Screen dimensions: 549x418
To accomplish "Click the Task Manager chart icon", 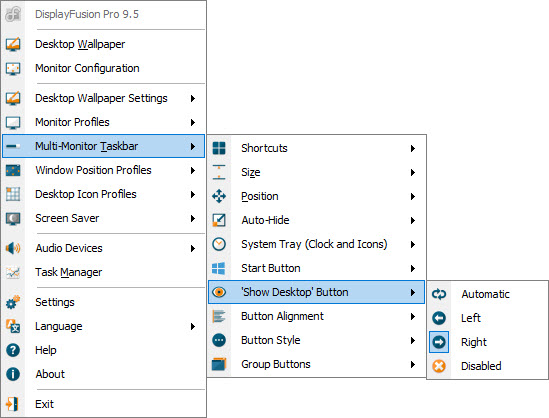I will 13,272.
